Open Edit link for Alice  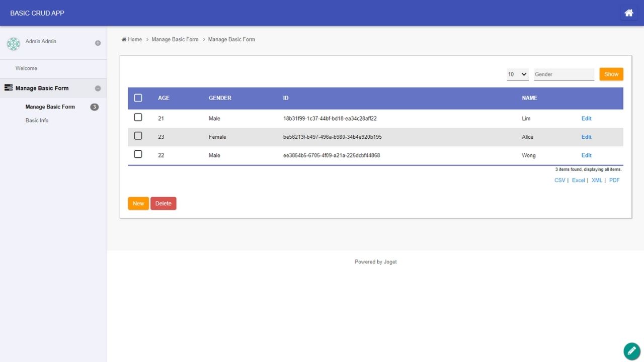tap(586, 137)
